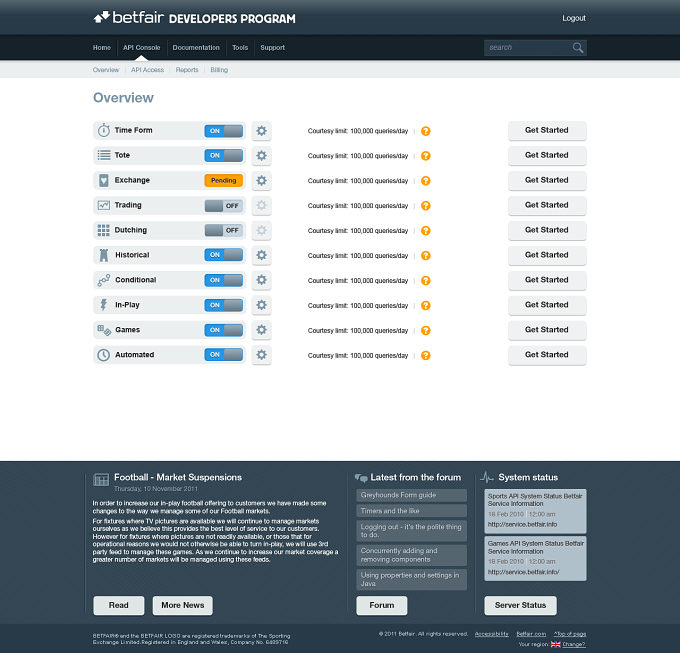This screenshot has height=653, width=680.
Task: Click help question icon for Automated
Action: [x=426, y=355]
